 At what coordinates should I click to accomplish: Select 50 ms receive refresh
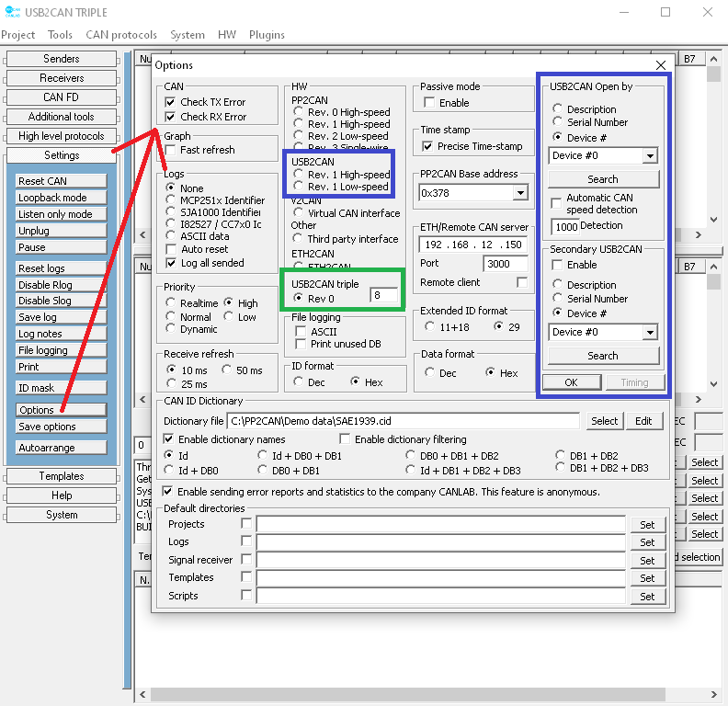point(226,370)
